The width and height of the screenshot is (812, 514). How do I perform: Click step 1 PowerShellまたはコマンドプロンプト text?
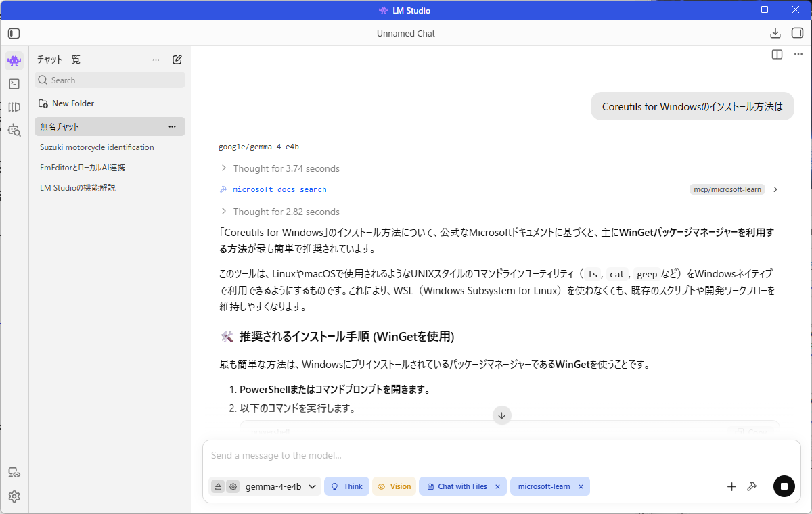tap(335, 390)
